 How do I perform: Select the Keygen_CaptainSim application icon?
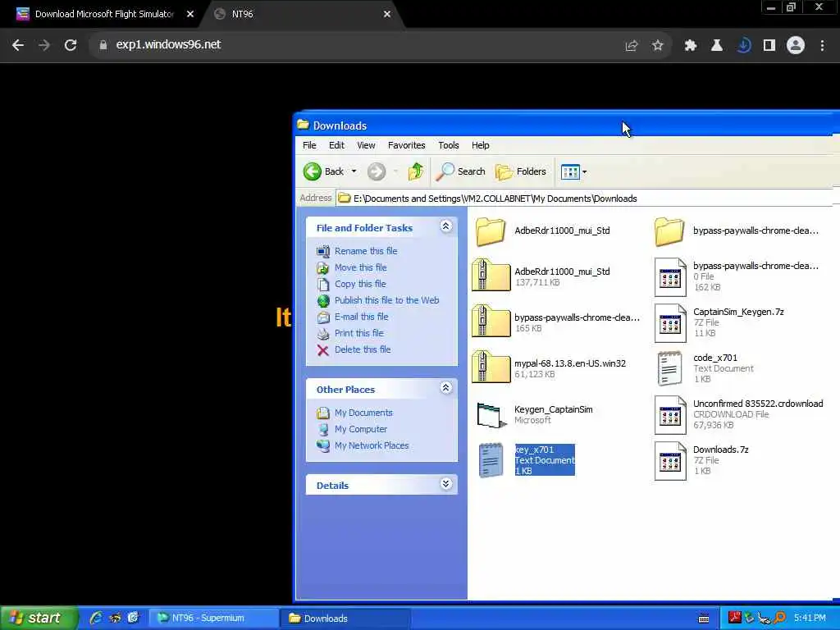pyautogui.click(x=491, y=415)
